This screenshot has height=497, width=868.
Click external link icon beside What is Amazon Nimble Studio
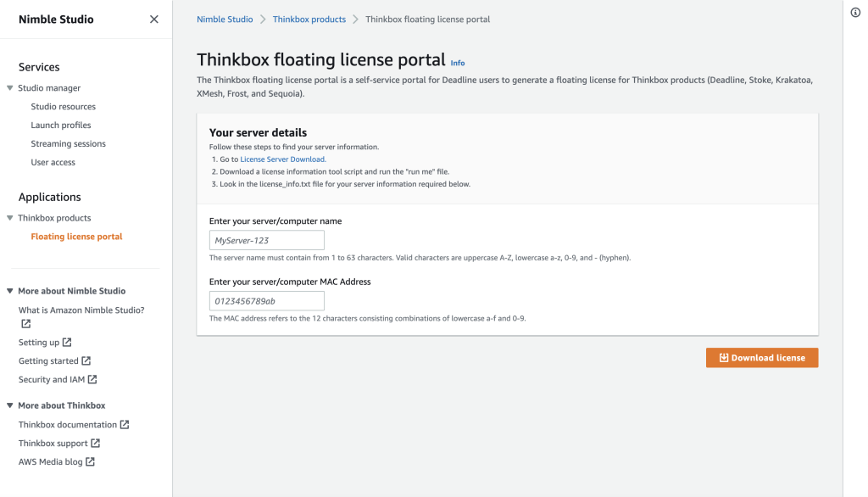tap(25, 323)
